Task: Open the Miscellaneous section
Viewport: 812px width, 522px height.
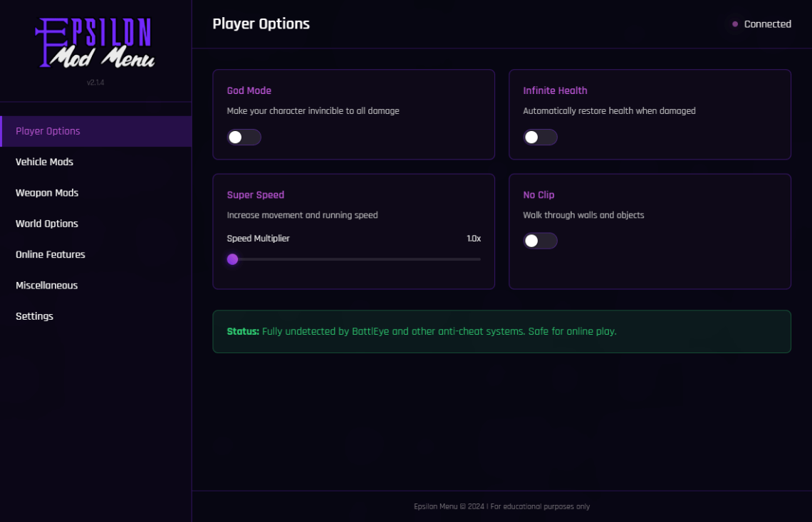Action: point(96,286)
